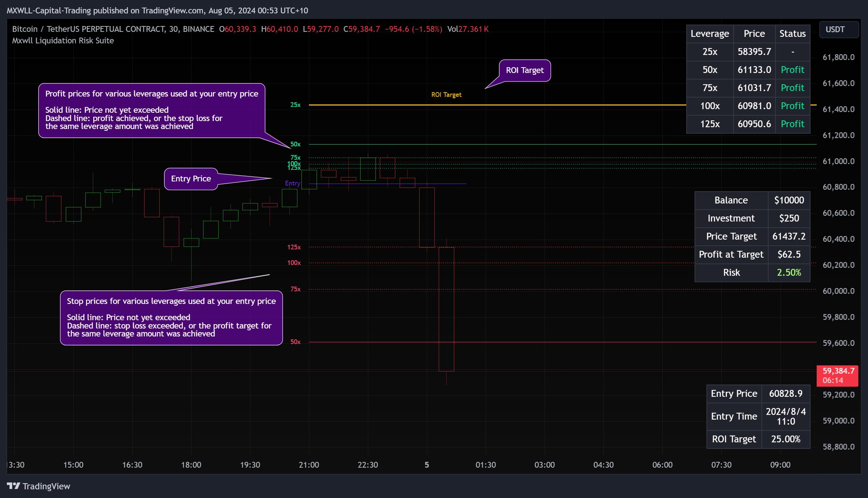Viewport: 868px width, 498px height.
Task: Click the red 75x stop line label
Action: coord(295,289)
